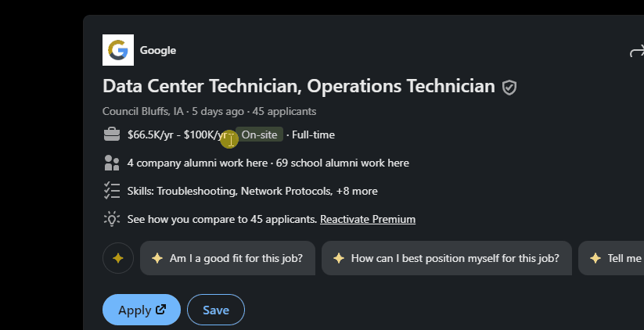
Task: Click the On-site workplace badge
Action: click(260, 135)
